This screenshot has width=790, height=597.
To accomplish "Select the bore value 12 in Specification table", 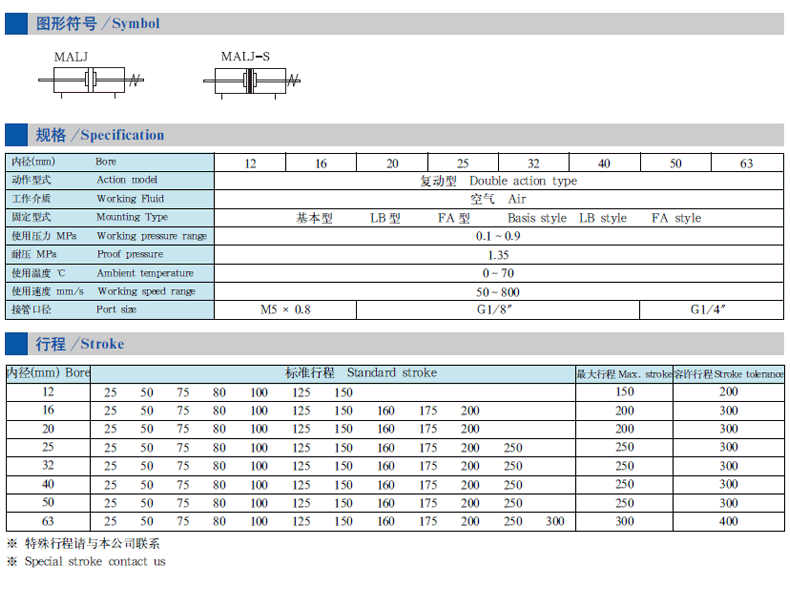I will click(250, 163).
